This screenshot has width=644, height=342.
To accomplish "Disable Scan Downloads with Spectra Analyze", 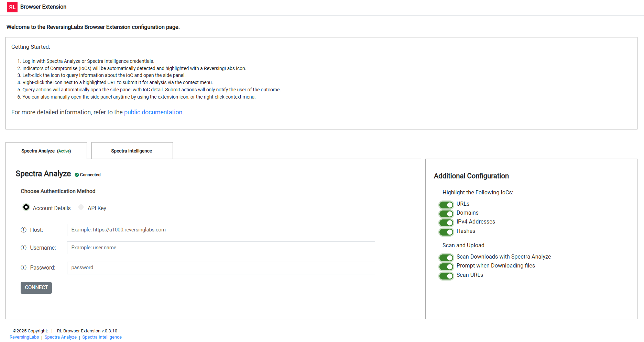I will point(446,258).
